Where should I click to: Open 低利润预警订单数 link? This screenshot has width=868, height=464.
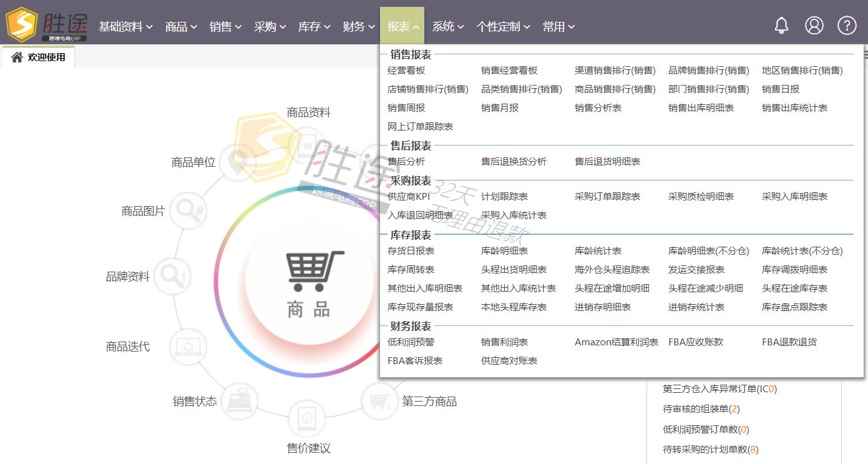tap(706, 430)
